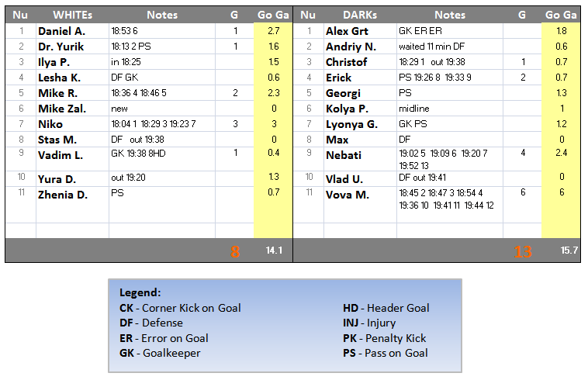The height and width of the screenshot is (380, 588).
Task: Select the DARKs Go Ga total 15.7
Action: pos(561,250)
